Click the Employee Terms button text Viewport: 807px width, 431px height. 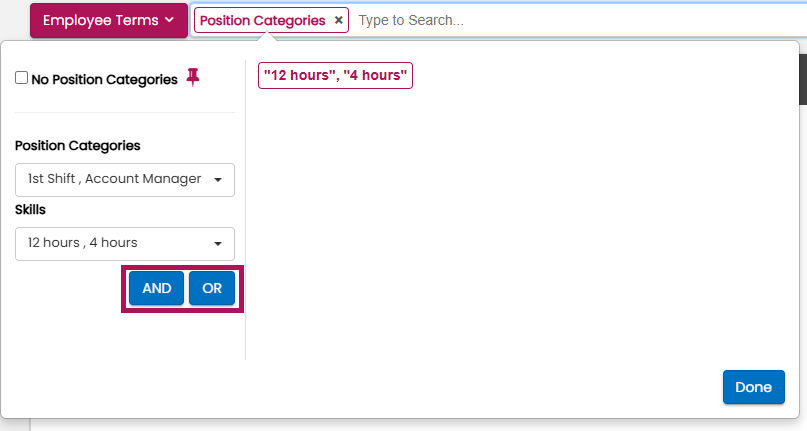tap(98, 20)
